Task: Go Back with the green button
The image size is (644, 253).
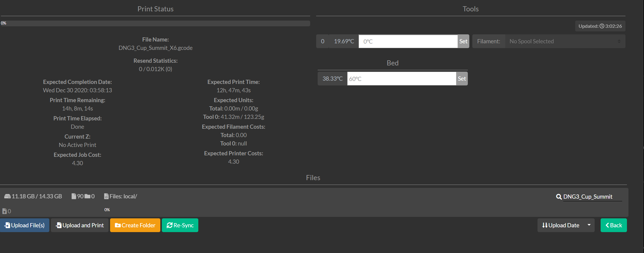Action: 613,225
